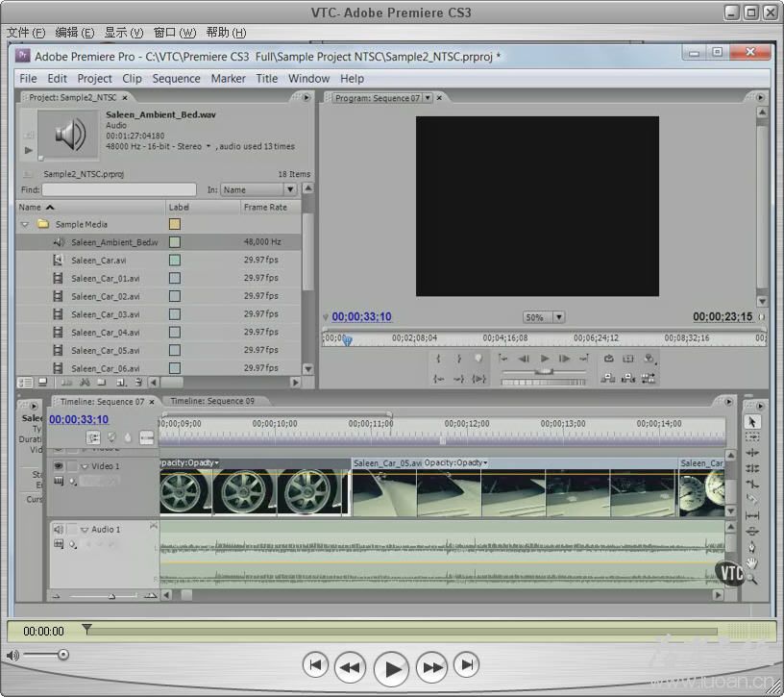The height and width of the screenshot is (697, 784).
Task: Open the In: Name dropdown
Action: (289, 189)
